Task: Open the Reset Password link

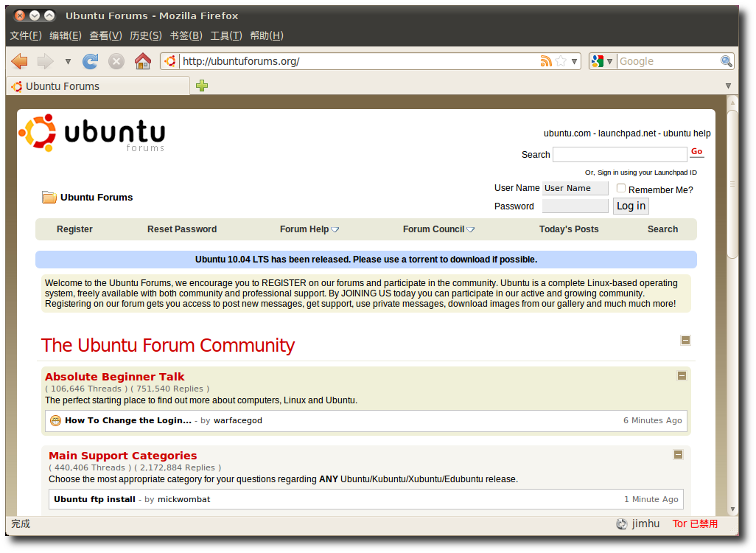Action: tap(182, 229)
